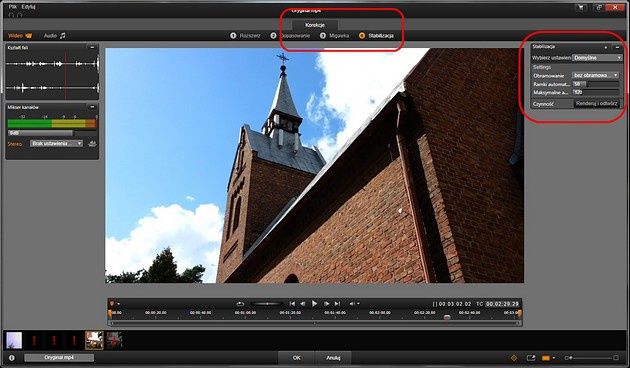The height and width of the screenshot is (368, 630).
Task: Open the volume dropdown arrow
Action: click(x=358, y=304)
